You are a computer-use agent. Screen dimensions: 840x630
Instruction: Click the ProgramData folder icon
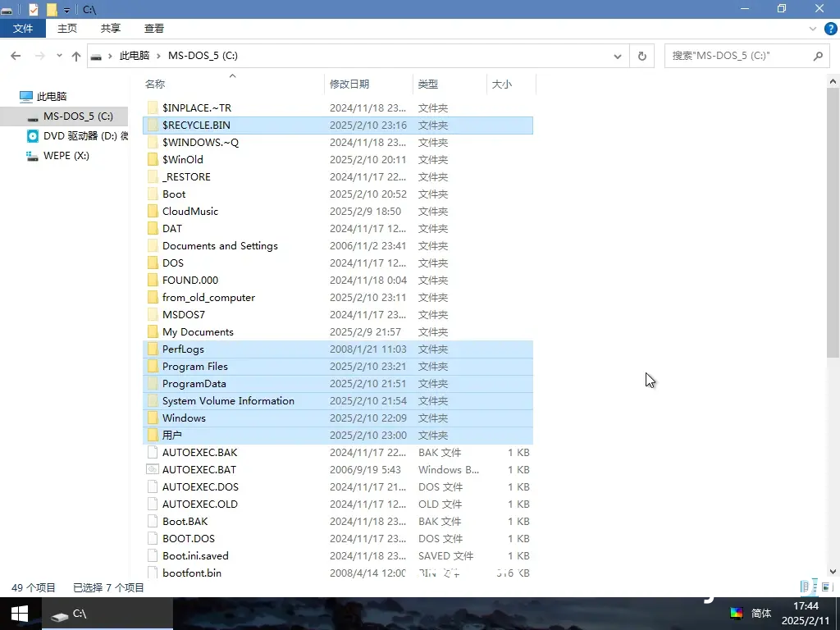click(153, 384)
